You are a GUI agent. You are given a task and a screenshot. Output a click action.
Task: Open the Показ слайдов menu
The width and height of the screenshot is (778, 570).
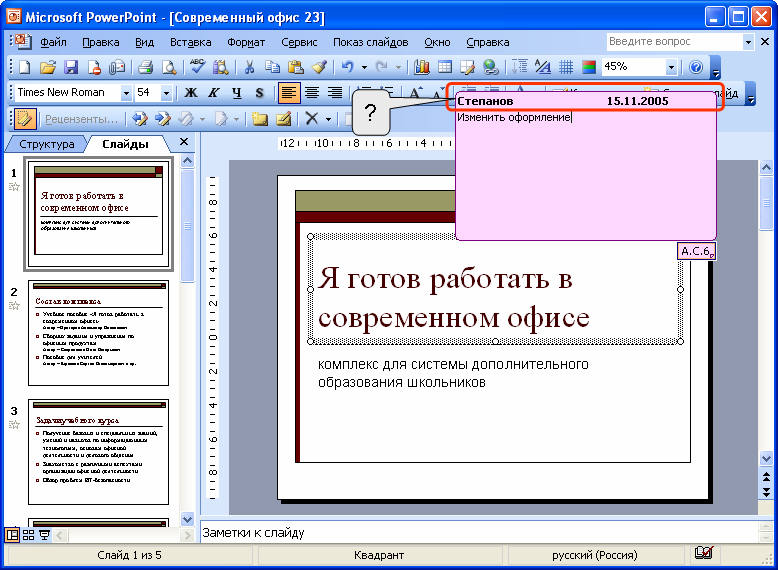(371, 42)
